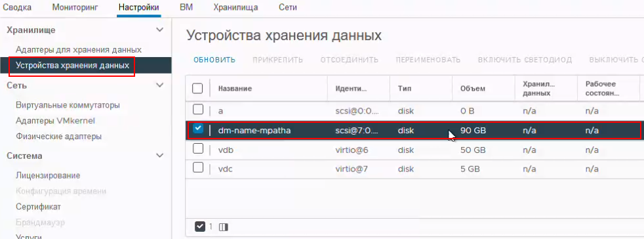644x239 pixels.
Task: Click the selected-count checkbox in table footer
Action: pos(200,227)
